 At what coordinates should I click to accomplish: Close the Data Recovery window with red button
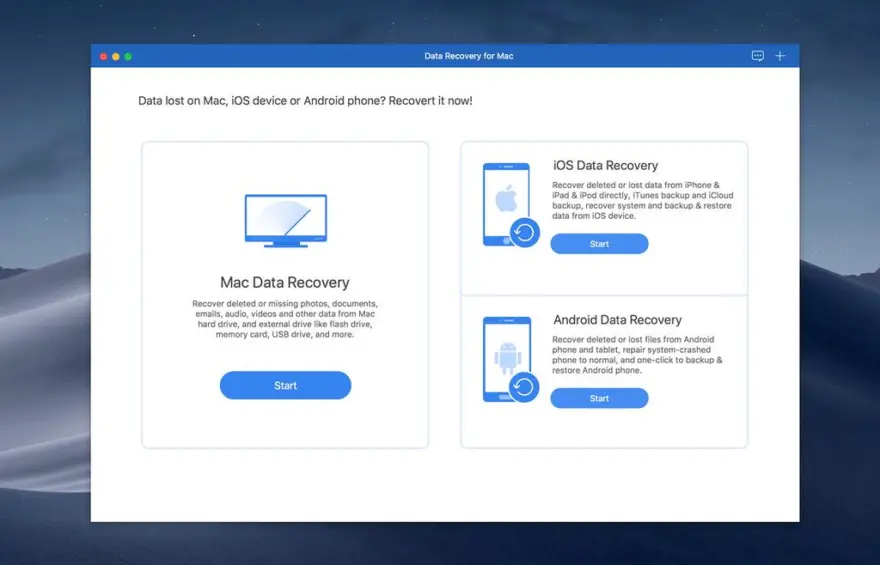[103, 57]
